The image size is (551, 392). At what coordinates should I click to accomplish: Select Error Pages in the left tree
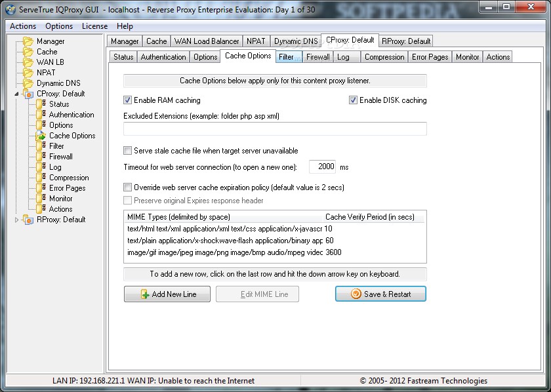(67, 188)
